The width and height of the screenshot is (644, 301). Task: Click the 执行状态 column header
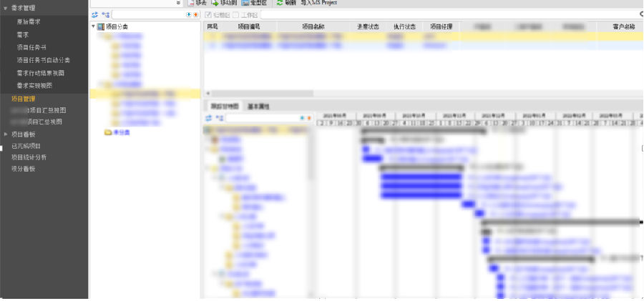click(404, 26)
